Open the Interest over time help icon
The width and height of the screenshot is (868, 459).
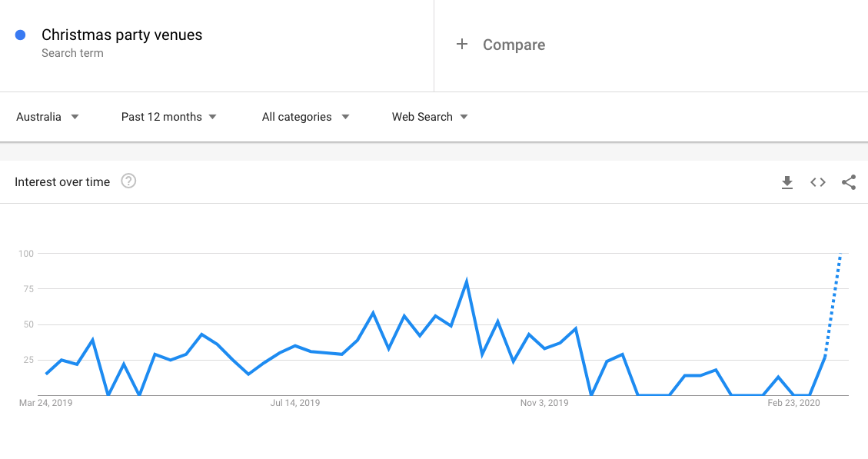pos(128,181)
